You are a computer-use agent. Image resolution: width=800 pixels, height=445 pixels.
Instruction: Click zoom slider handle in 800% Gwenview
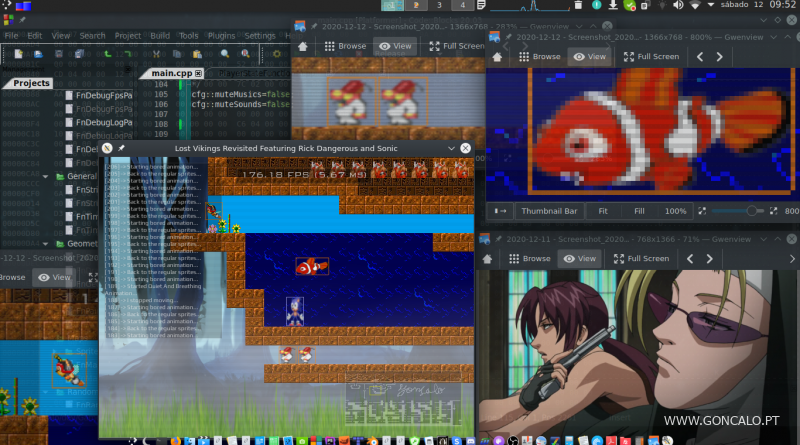(752, 211)
